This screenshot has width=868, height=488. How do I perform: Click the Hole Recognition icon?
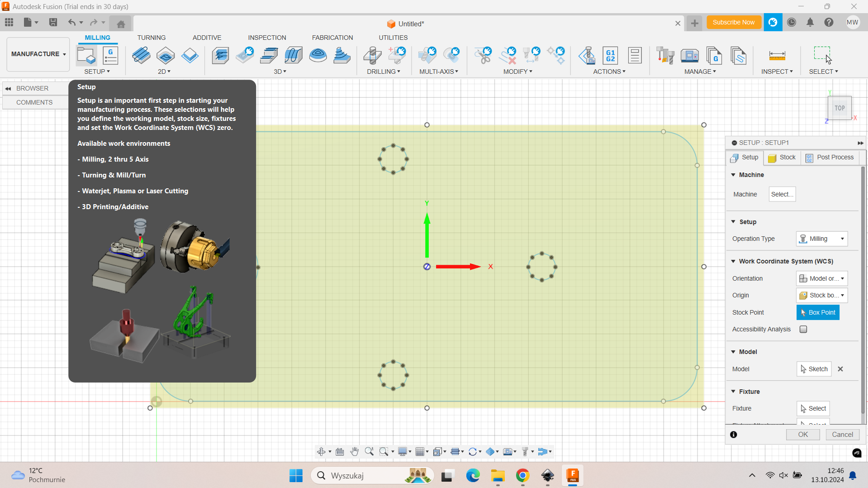click(397, 56)
